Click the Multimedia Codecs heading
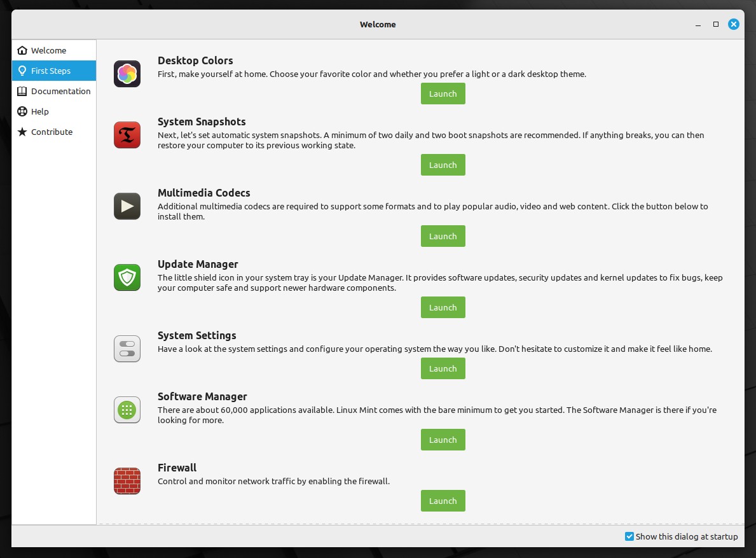This screenshot has width=756, height=558. tap(204, 193)
